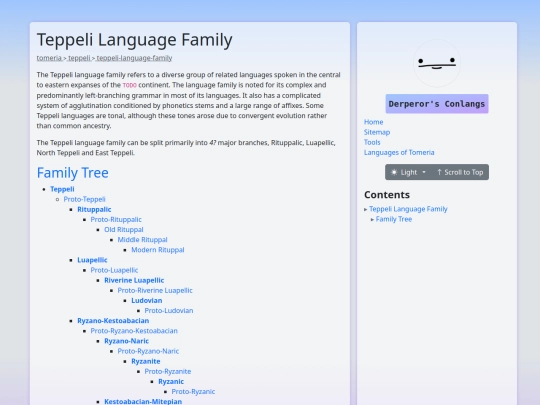
Task: Open Proto-Ryzanic entry
Action: pos(193,392)
